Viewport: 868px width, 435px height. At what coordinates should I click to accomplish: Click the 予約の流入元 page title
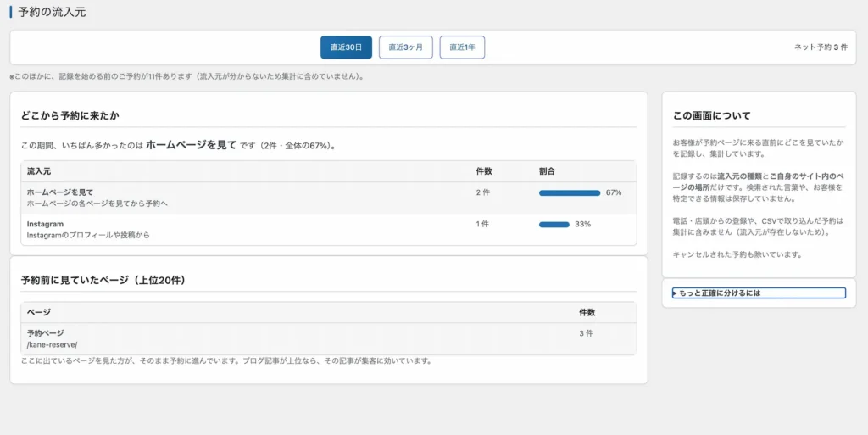point(52,12)
